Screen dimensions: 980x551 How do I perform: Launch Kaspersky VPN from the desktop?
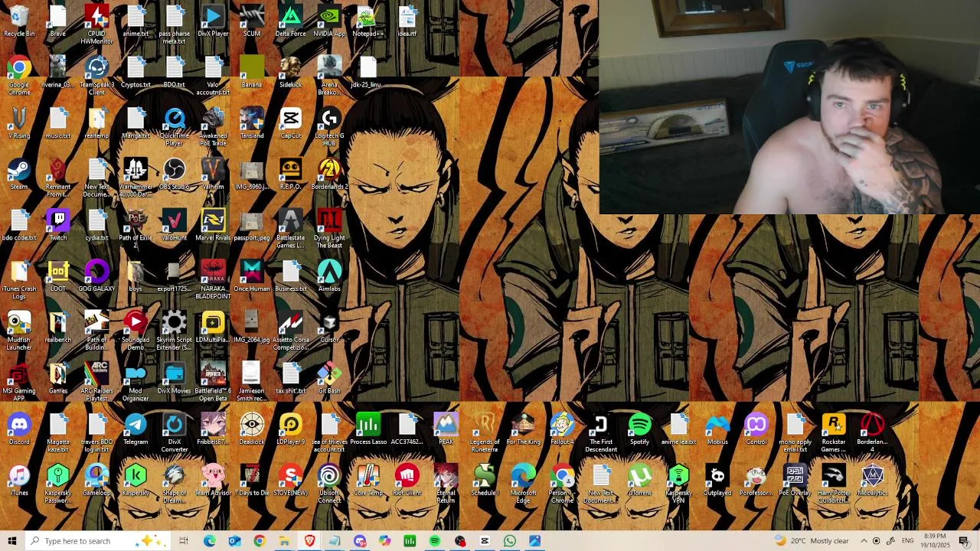tap(678, 484)
